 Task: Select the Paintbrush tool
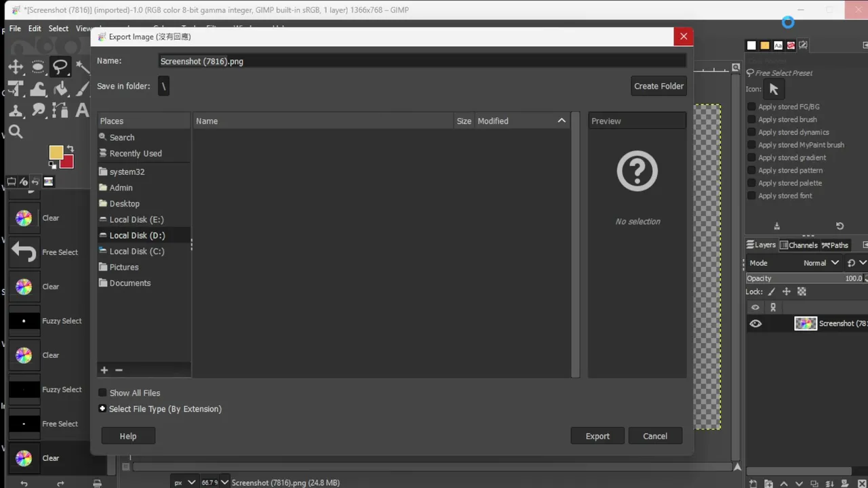(83, 89)
